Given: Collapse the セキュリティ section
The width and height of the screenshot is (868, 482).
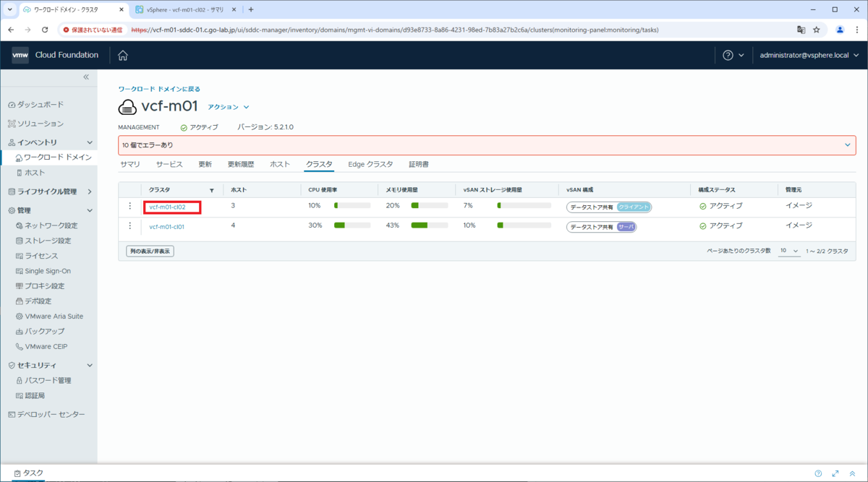Looking at the screenshot, I should [x=90, y=366].
